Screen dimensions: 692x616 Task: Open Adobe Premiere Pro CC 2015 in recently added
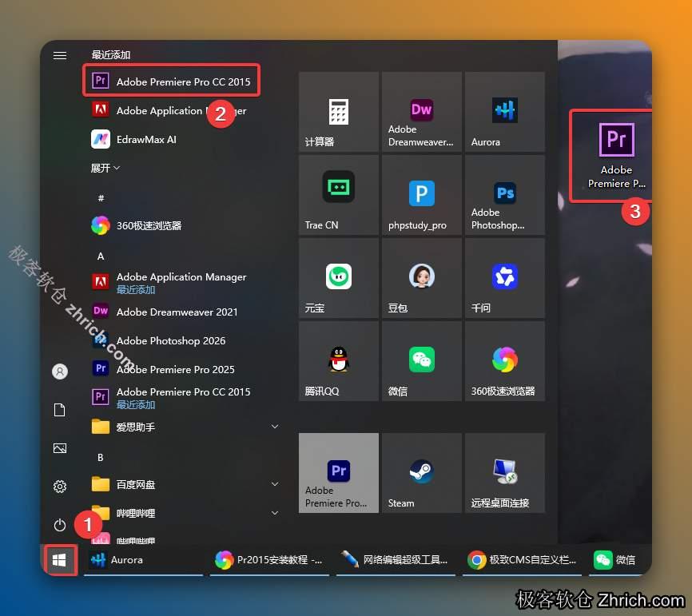(x=171, y=81)
